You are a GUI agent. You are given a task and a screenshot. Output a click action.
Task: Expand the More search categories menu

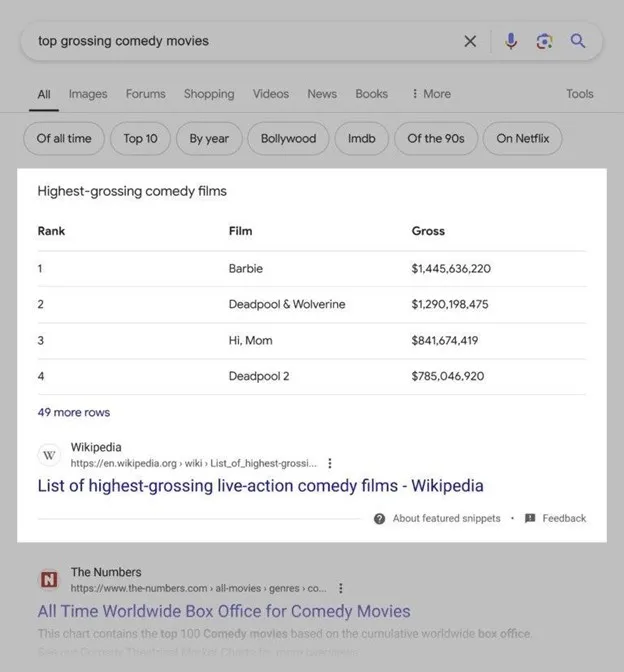[x=432, y=94]
